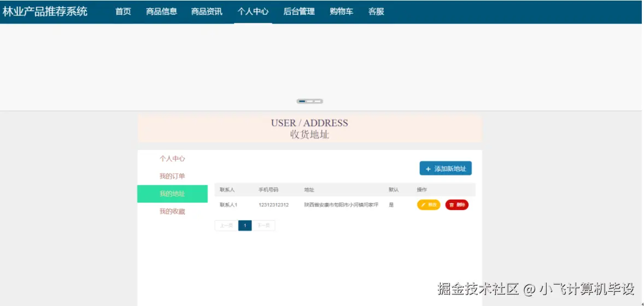This screenshot has width=644, height=306.
Task: Select the highlighted 我的地址 sidebar item
Action: (x=172, y=194)
